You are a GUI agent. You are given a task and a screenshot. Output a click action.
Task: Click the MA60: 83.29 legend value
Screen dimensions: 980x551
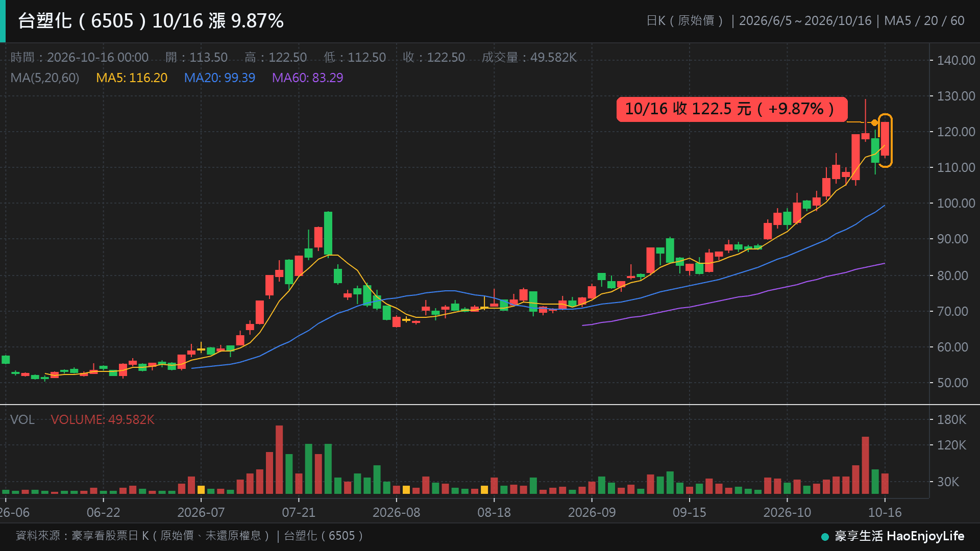point(307,78)
